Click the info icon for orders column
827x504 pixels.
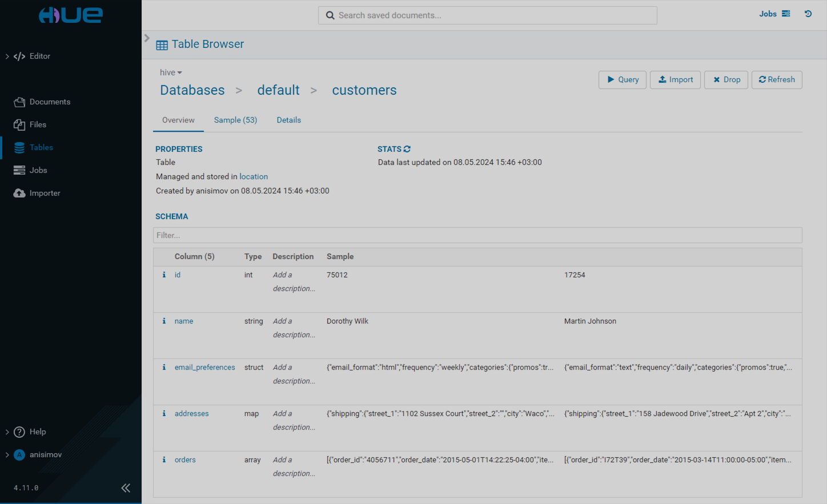click(x=164, y=460)
